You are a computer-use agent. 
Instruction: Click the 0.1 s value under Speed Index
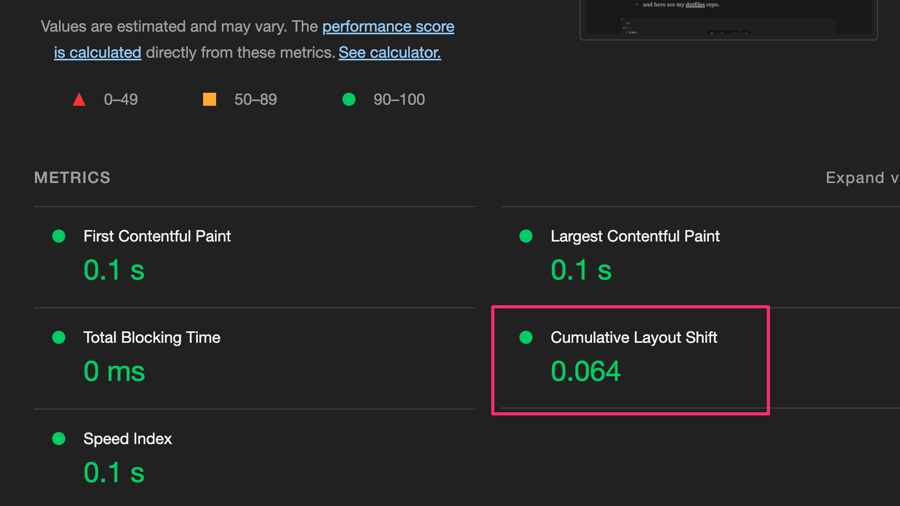[114, 473]
